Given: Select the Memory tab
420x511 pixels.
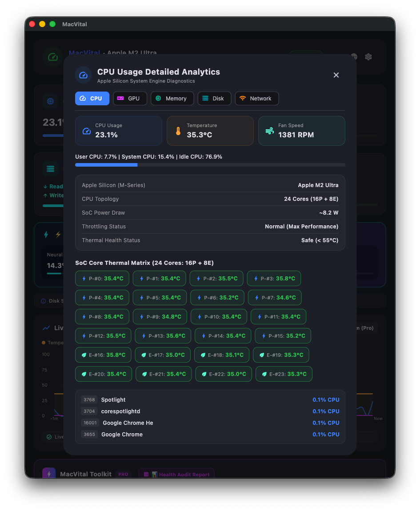Looking at the screenshot, I should click(172, 98).
